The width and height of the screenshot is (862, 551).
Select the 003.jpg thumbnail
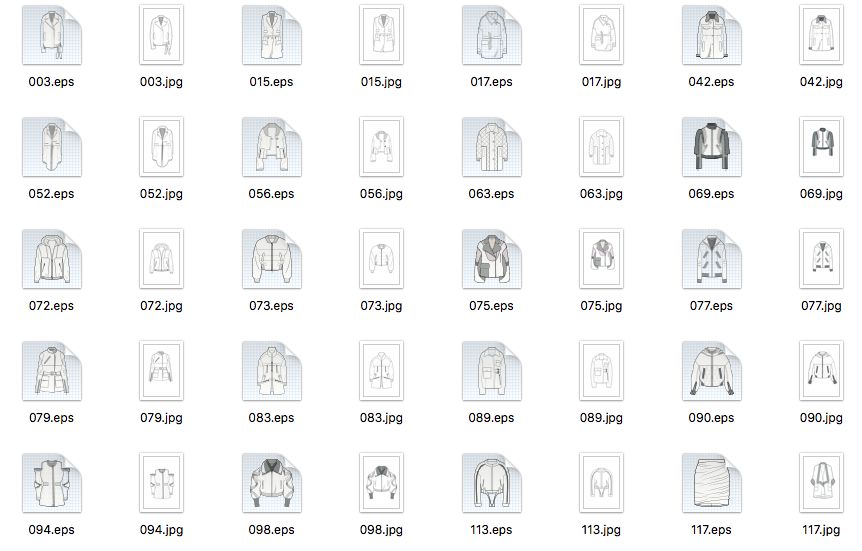[x=162, y=35]
